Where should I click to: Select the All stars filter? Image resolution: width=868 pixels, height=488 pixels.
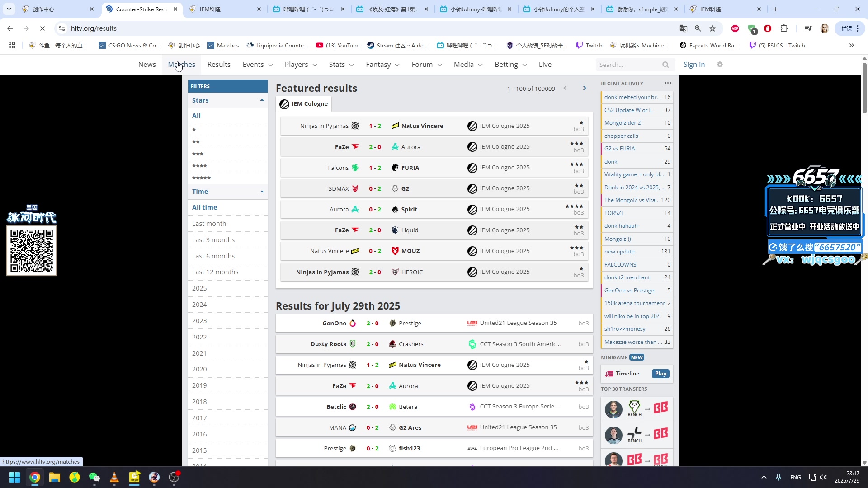pyautogui.click(x=228, y=116)
